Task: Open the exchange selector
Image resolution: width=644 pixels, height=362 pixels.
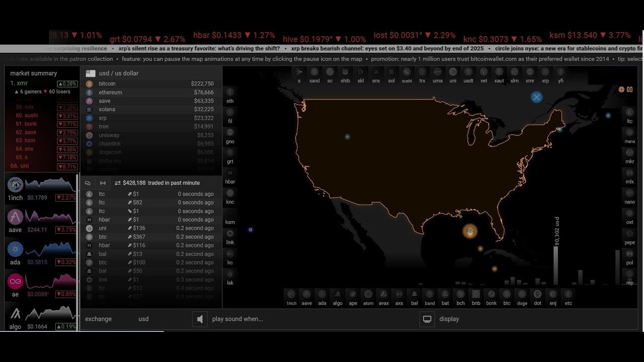Action: tap(99, 319)
